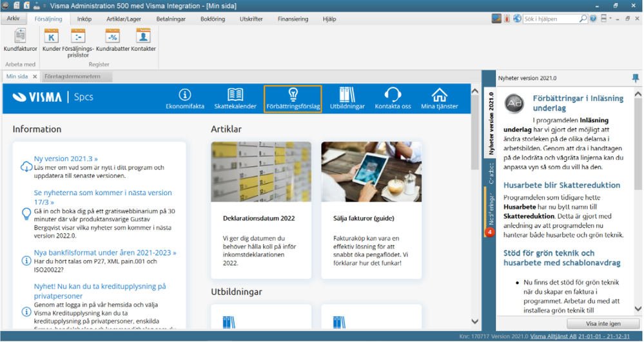Click the person icon in quick access toolbar
This screenshot has height=342, width=644.
pos(37,6)
